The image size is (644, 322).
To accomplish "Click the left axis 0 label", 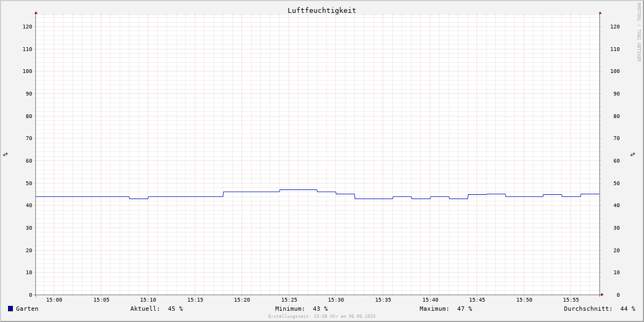I will [x=31, y=295].
